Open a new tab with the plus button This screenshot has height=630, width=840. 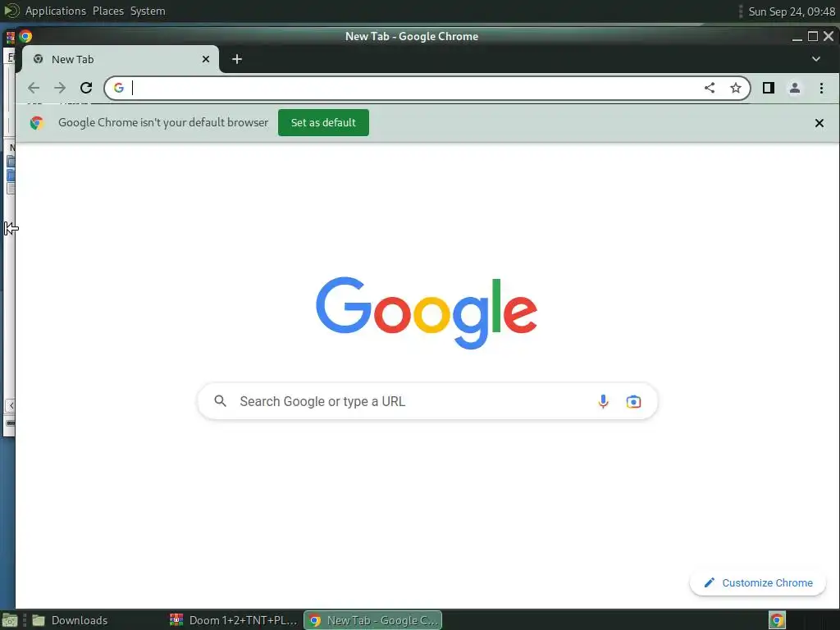pyautogui.click(x=237, y=59)
